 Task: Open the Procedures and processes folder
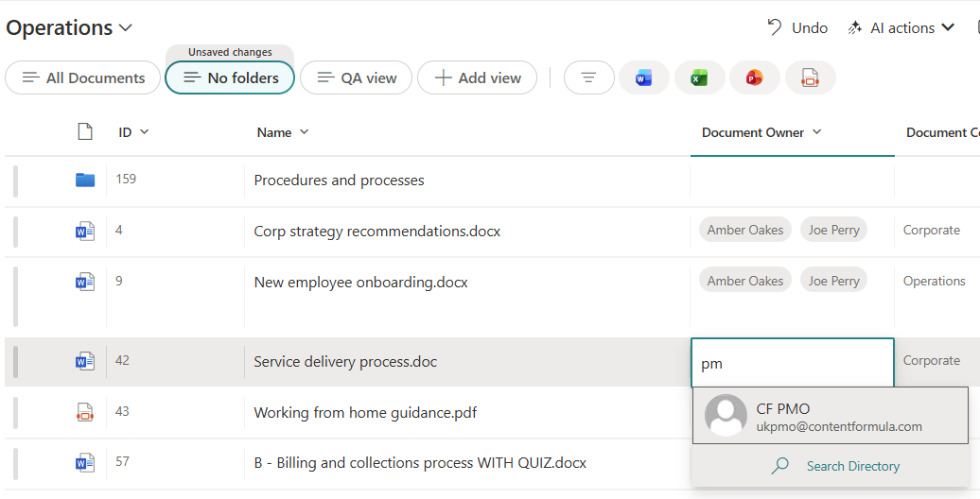339,181
